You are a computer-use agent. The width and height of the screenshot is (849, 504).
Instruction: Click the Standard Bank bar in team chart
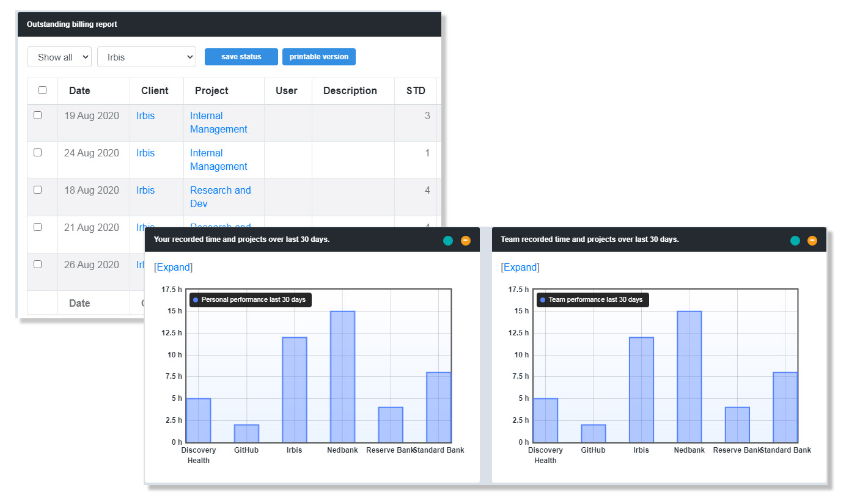[786, 407]
